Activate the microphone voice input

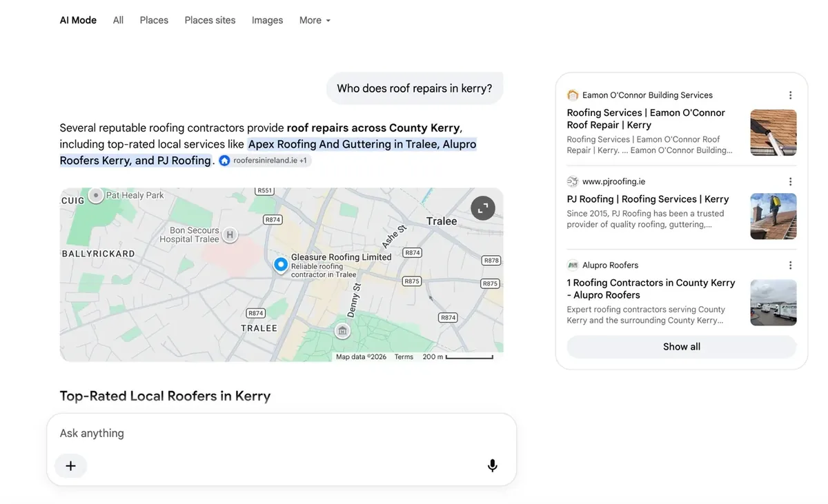point(493,466)
